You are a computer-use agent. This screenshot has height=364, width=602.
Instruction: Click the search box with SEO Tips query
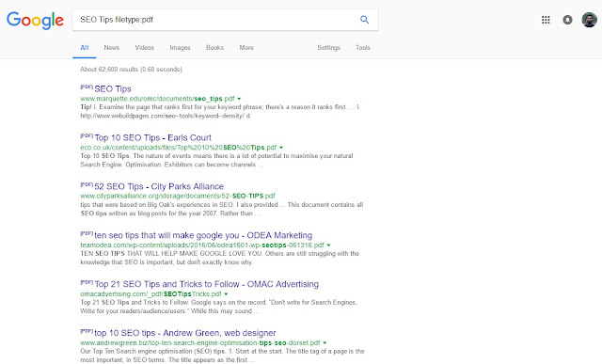226,20
